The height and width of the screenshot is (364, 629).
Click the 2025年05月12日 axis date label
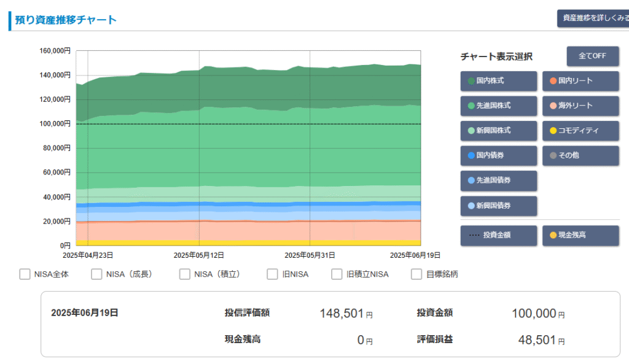coord(198,255)
